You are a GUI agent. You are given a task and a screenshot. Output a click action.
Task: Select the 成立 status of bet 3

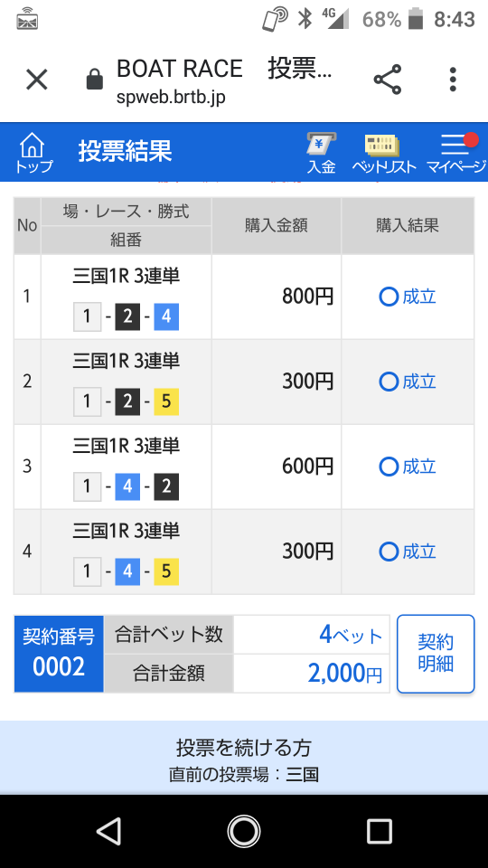coord(408,467)
